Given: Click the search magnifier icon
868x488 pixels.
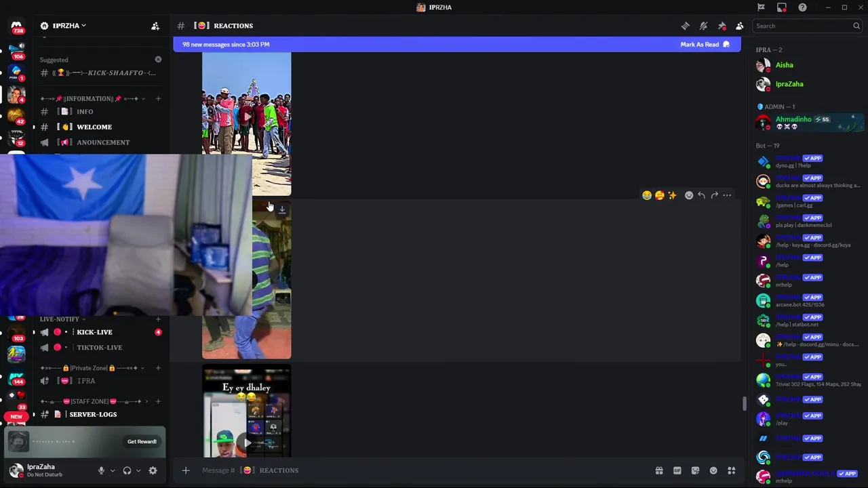Looking at the screenshot, I should point(856,26).
